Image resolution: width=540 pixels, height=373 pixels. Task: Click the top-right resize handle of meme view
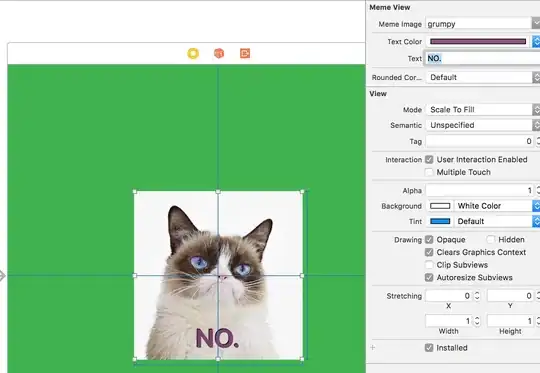pos(302,191)
